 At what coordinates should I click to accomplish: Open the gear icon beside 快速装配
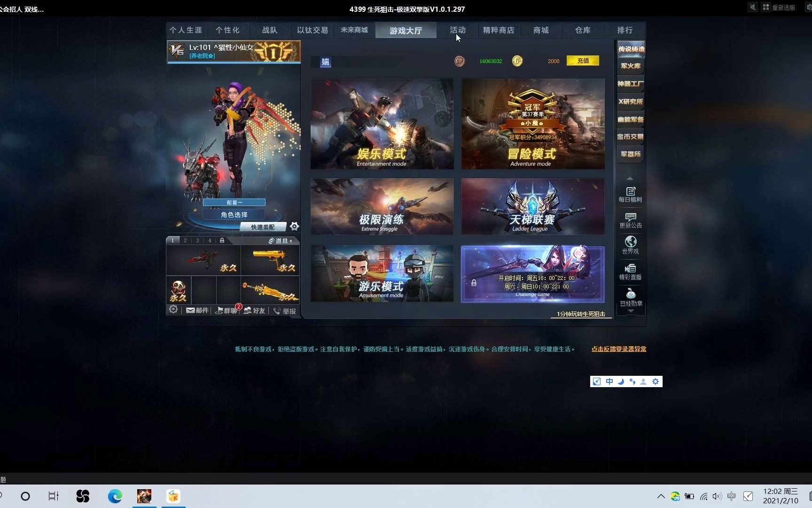(294, 226)
